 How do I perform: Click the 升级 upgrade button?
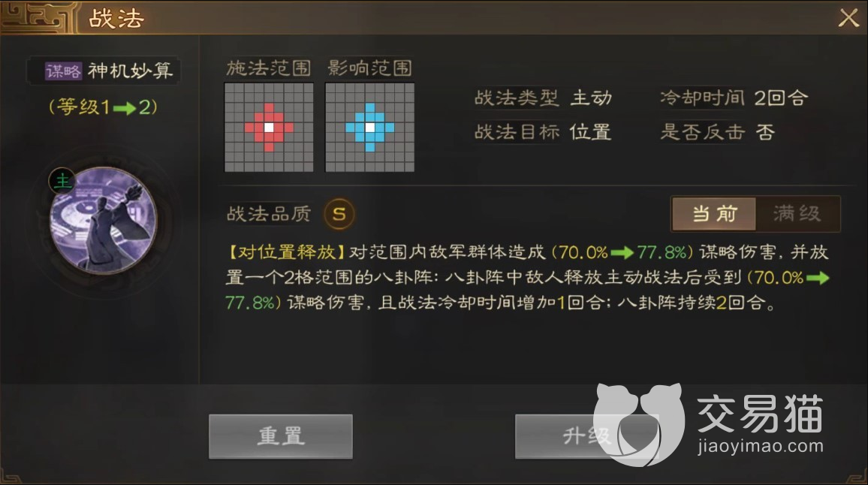click(x=586, y=436)
